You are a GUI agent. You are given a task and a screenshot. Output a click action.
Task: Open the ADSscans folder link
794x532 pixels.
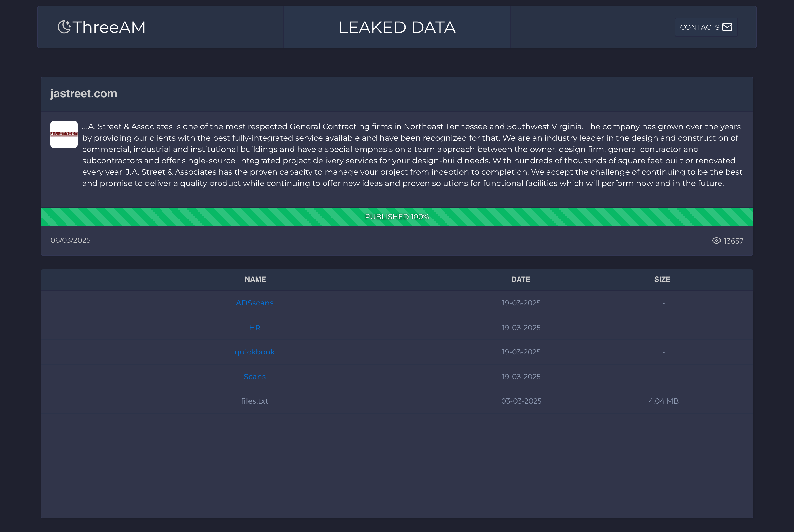click(255, 303)
